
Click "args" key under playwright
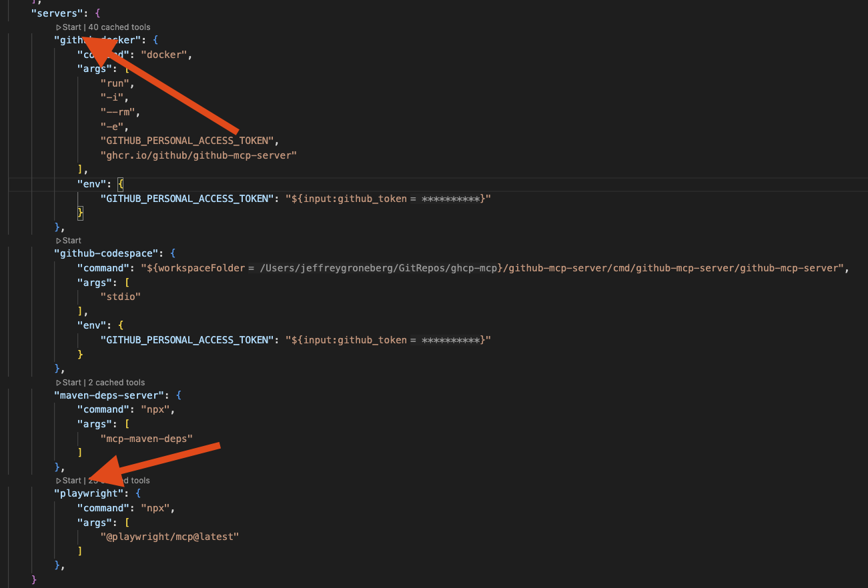point(94,522)
